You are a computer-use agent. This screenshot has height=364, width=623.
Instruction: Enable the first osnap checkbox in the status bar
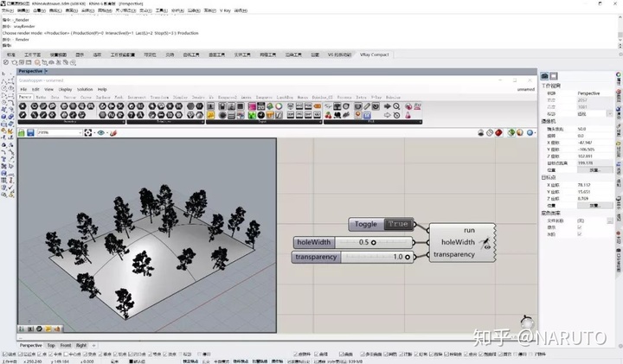click(x=4, y=354)
